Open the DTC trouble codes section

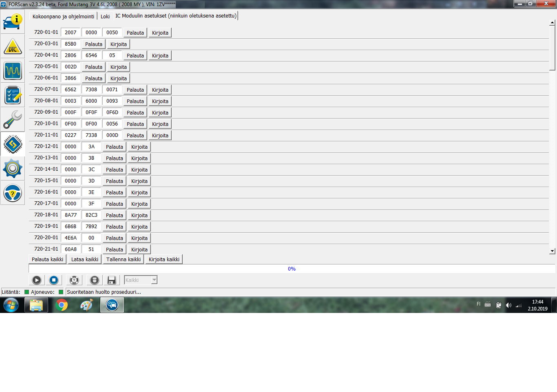coord(13,46)
